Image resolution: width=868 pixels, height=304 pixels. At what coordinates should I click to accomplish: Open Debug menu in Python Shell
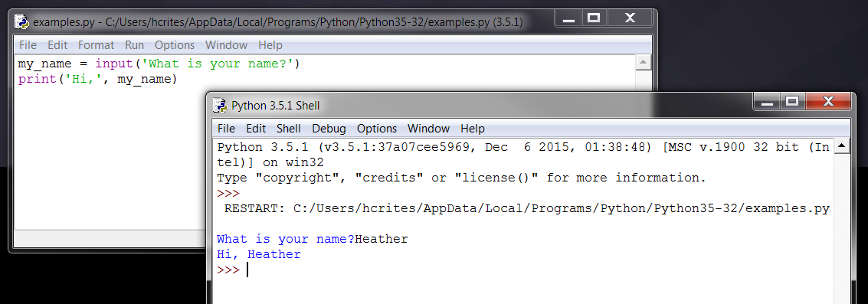(329, 129)
